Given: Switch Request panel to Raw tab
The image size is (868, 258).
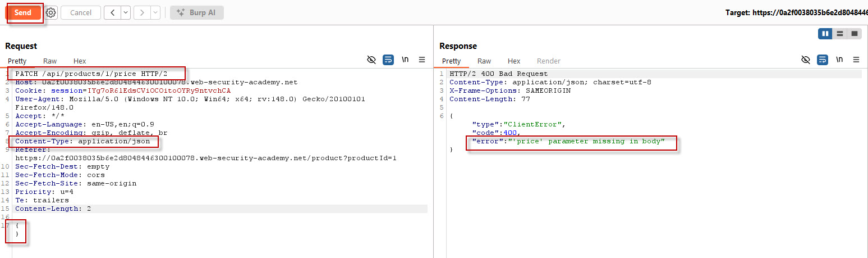Looking at the screenshot, I should [50, 61].
